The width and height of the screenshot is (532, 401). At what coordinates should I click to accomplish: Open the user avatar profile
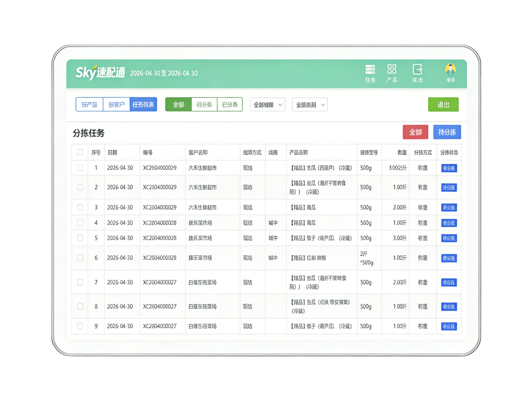click(450, 73)
